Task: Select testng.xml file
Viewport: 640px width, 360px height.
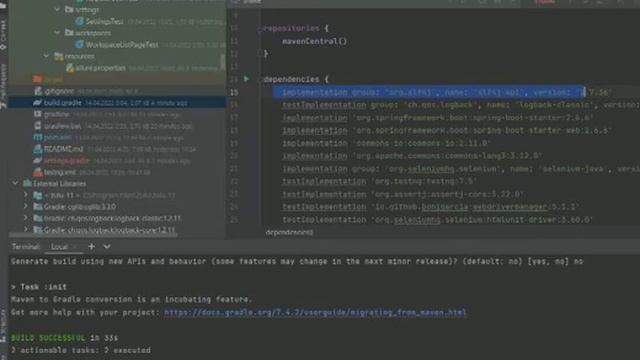Action: (x=60, y=172)
